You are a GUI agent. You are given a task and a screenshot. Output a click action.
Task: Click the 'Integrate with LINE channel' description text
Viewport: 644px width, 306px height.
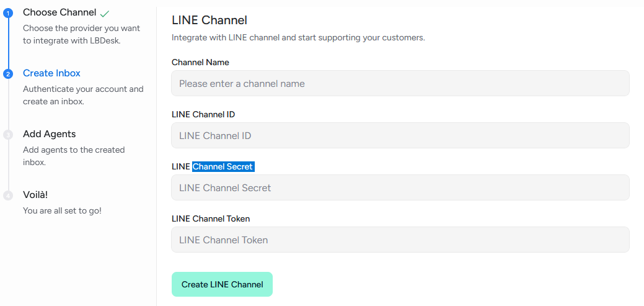(x=298, y=38)
